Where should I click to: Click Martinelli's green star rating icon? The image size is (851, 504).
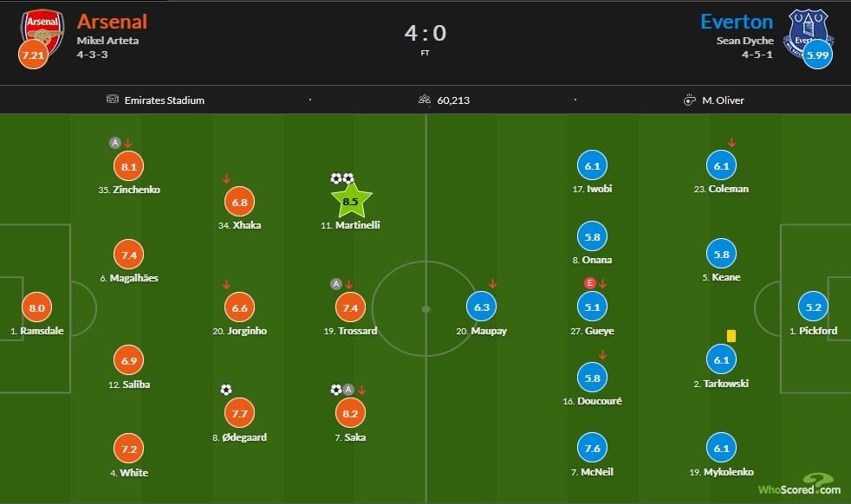point(350,201)
